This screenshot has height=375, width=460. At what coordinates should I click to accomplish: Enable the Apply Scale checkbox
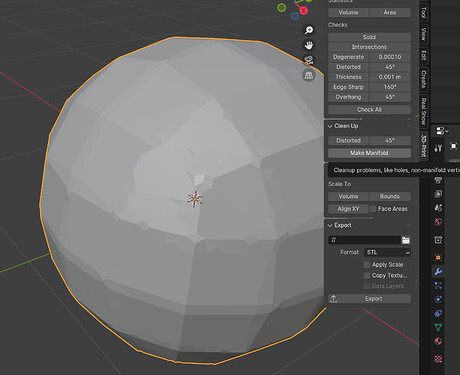367,265
